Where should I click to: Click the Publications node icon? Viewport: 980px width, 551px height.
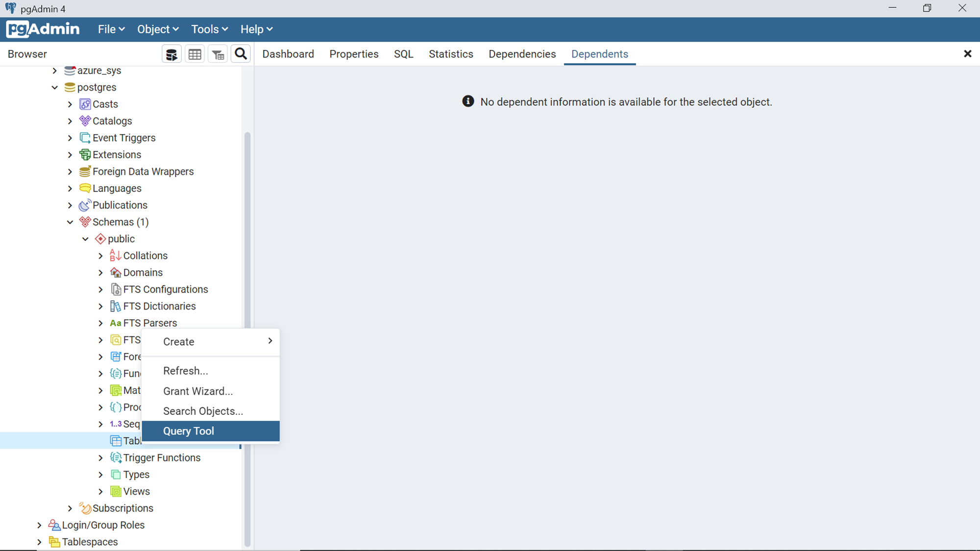tap(85, 205)
